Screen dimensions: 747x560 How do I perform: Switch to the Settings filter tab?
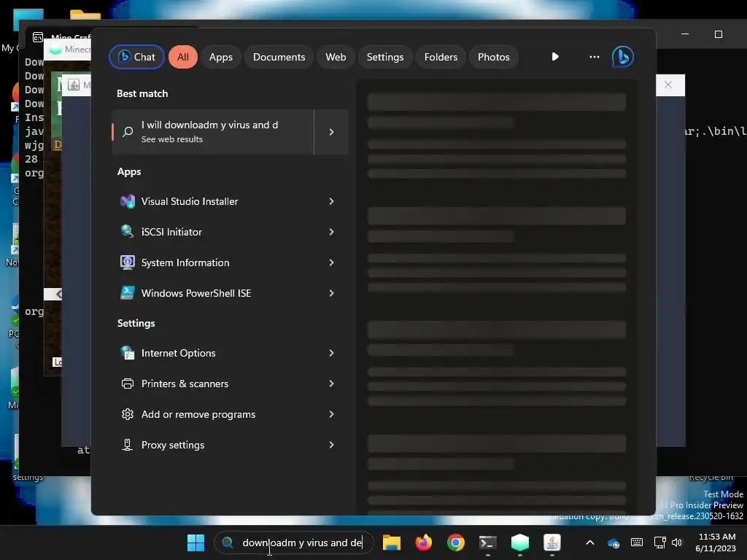[385, 57]
